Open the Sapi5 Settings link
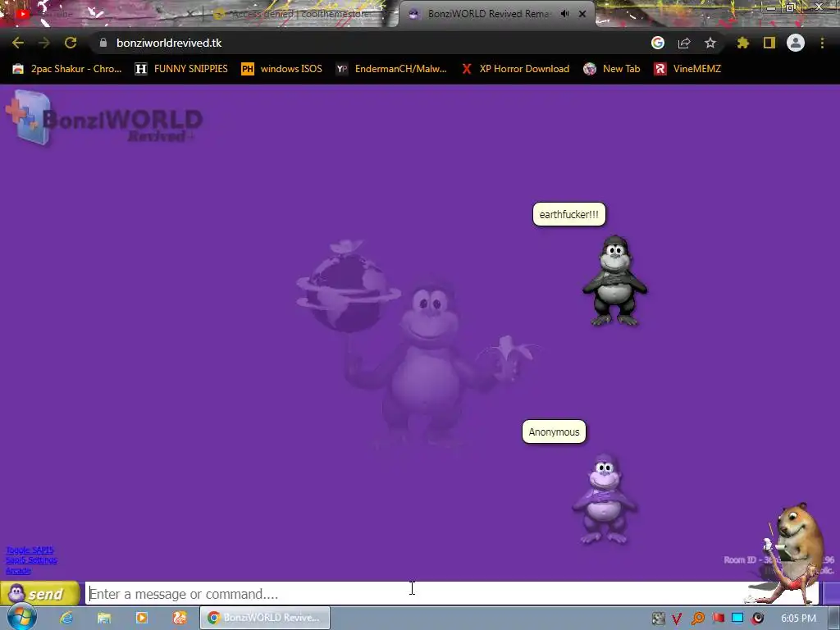The height and width of the screenshot is (630, 840). click(32, 560)
